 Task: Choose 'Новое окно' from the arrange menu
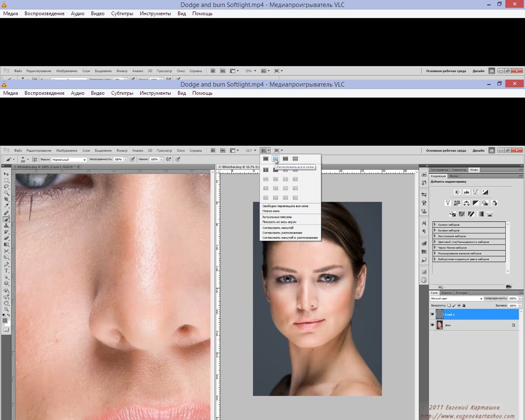pos(271,211)
